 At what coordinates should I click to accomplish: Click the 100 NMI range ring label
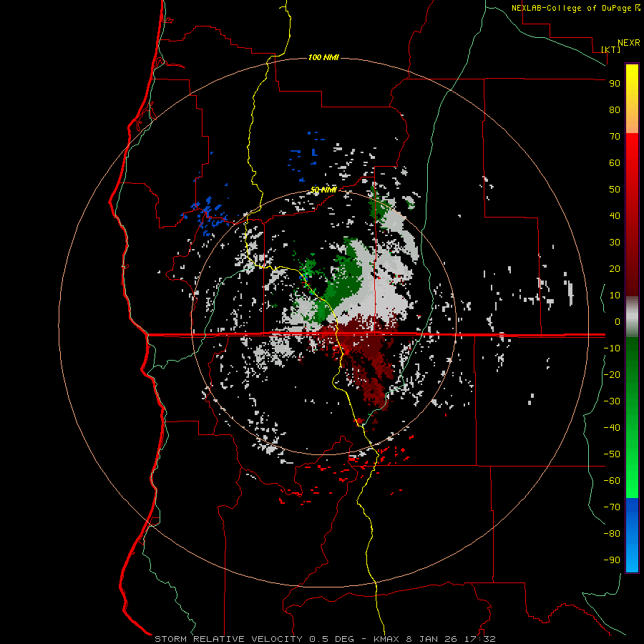click(323, 57)
